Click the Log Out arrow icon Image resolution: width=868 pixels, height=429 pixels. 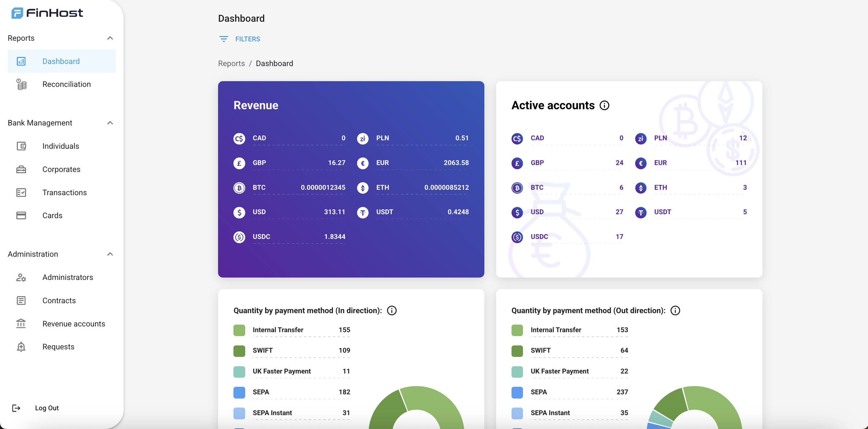(16, 408)
